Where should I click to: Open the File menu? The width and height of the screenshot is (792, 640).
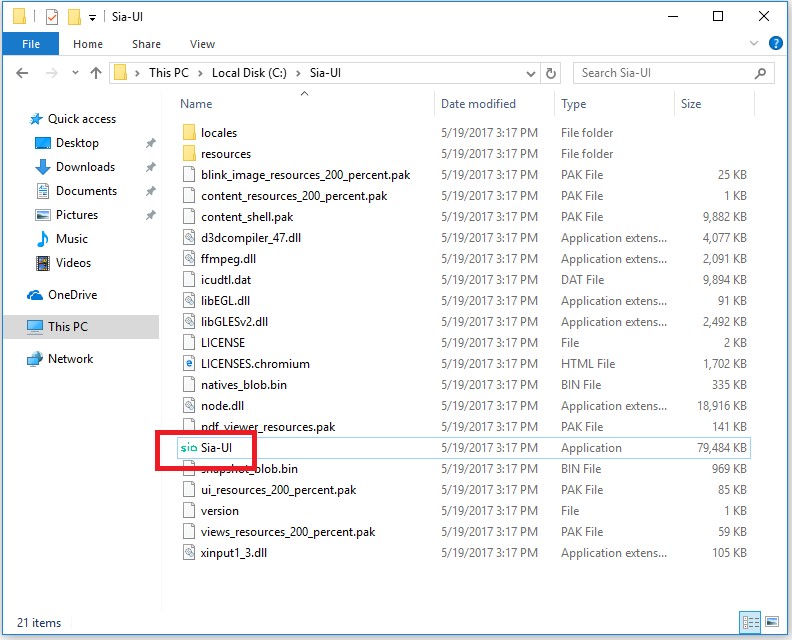[31, 44]
